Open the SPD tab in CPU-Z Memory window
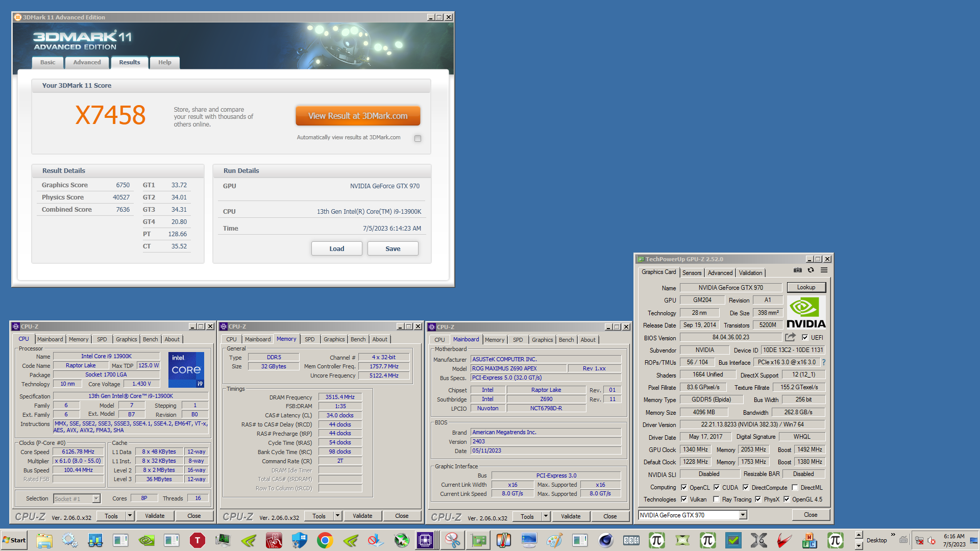The width and height of the screenshot is (980, 551). (x=310, y=339)
